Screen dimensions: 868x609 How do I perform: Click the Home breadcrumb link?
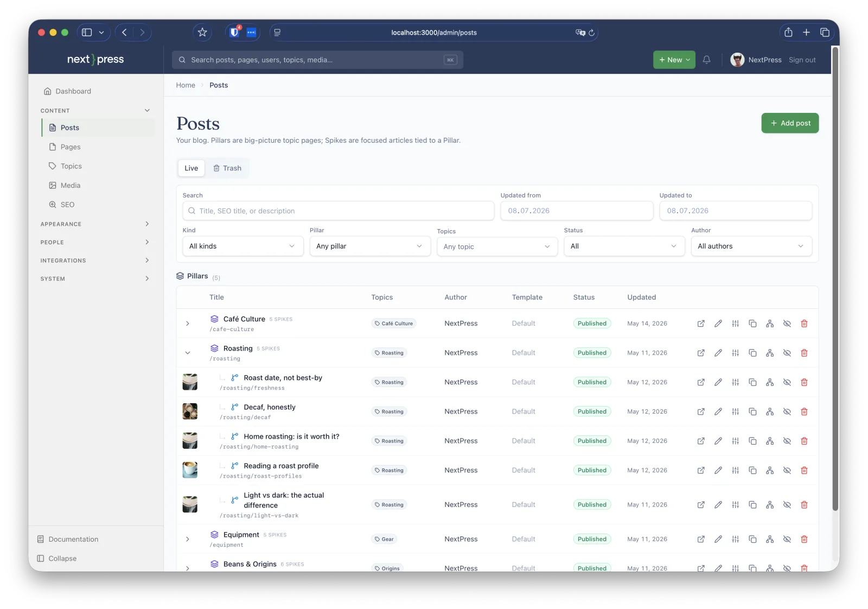[186, 85]
